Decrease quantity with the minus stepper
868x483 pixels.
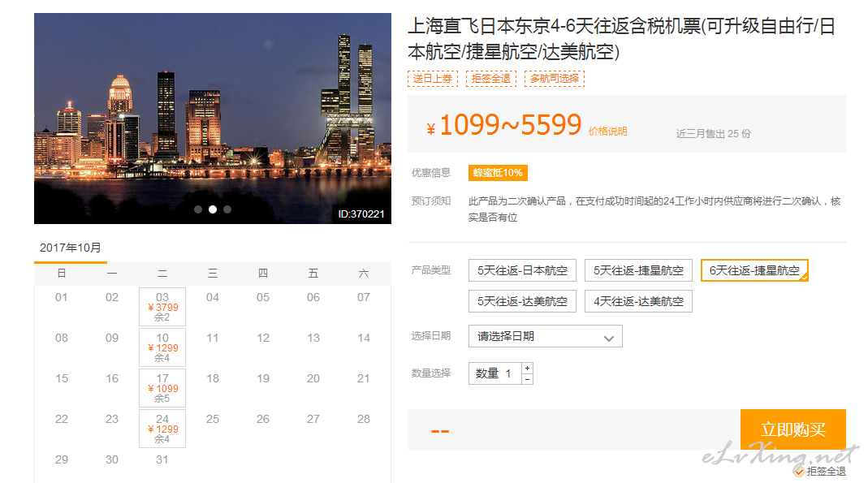[528, 379]
